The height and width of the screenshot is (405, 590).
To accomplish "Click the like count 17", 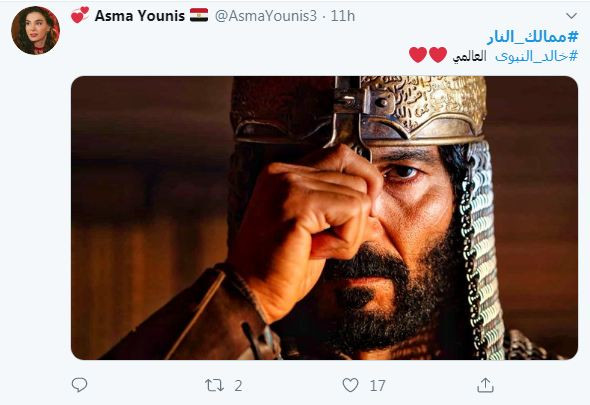I will tap(377, 385).
